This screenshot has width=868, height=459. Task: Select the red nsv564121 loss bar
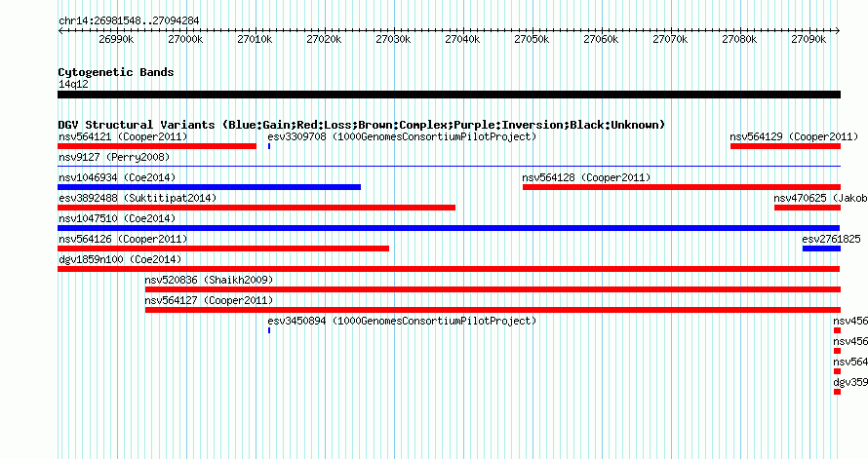point(157,146)
